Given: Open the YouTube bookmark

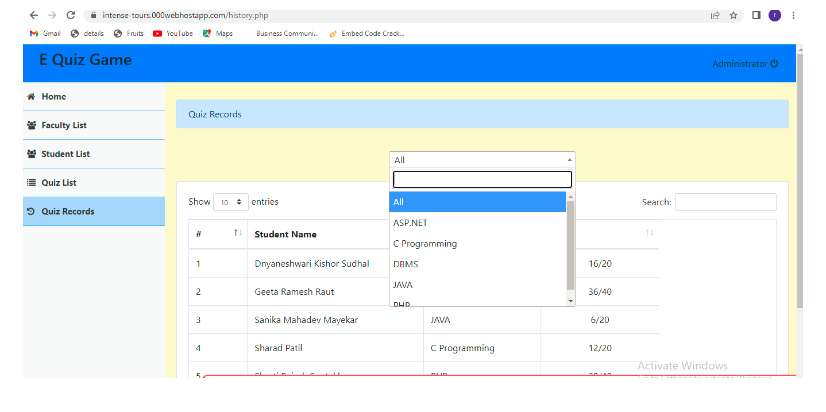Looking at the screenshot, I should 173,33.
